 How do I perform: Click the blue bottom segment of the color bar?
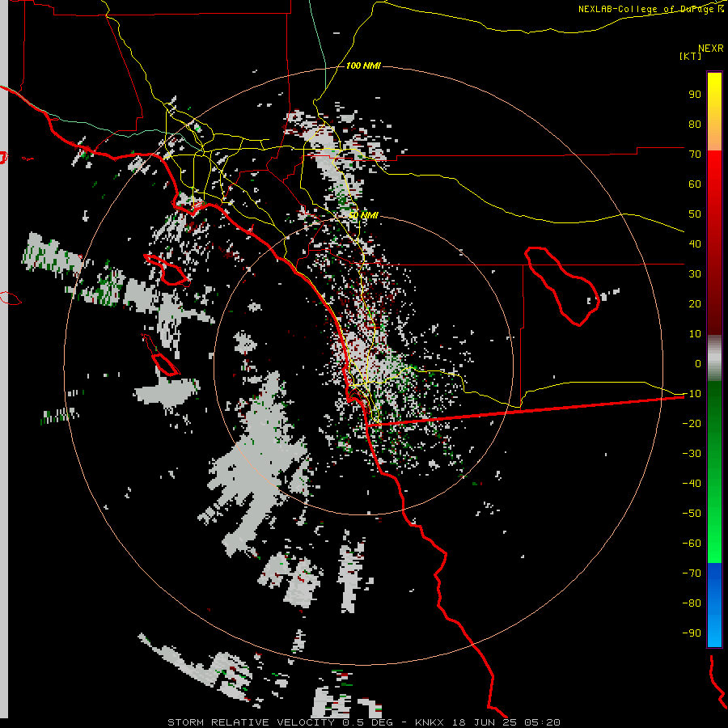pyautogui.click(x=714, y=605)
